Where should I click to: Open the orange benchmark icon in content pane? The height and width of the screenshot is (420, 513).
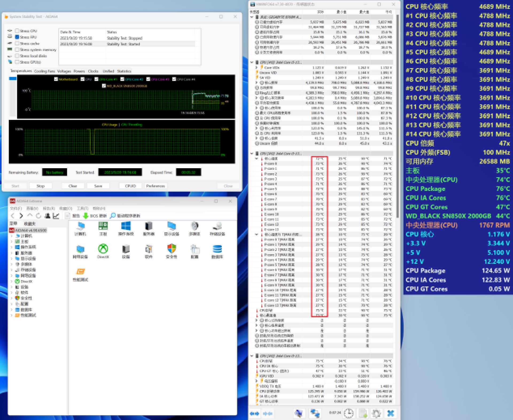point(80,272)
